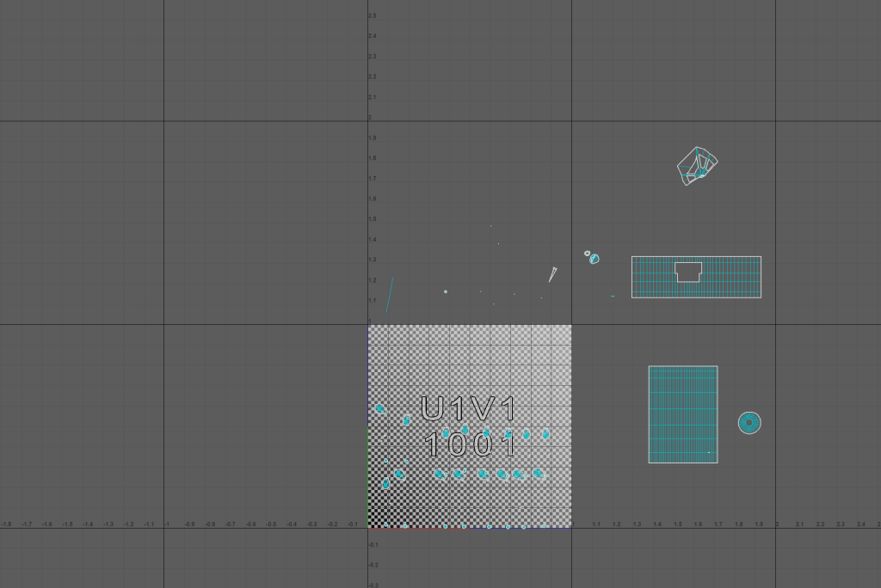The width and height of the screenshot is (881, 588).
Task: Select the upper-leftmost cyan blob in tile 1001
Action: (379, 408)
